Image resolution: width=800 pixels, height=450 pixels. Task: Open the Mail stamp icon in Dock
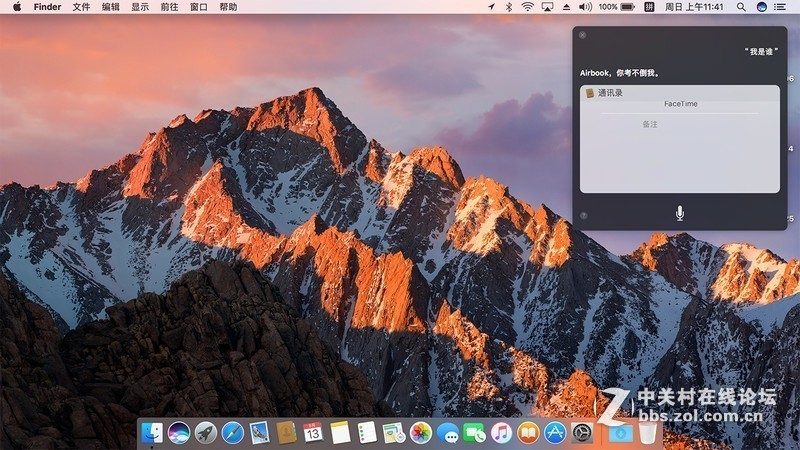point(259,433)
